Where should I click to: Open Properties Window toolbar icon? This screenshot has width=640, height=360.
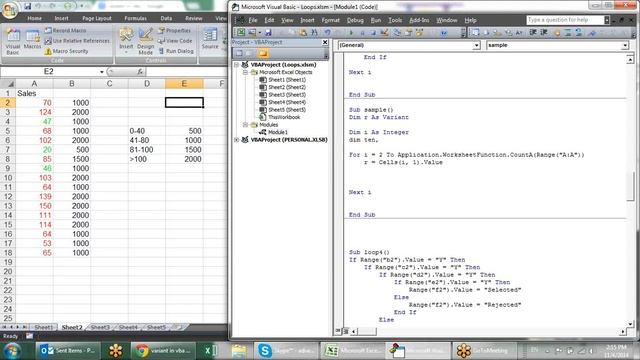[408, 33]
